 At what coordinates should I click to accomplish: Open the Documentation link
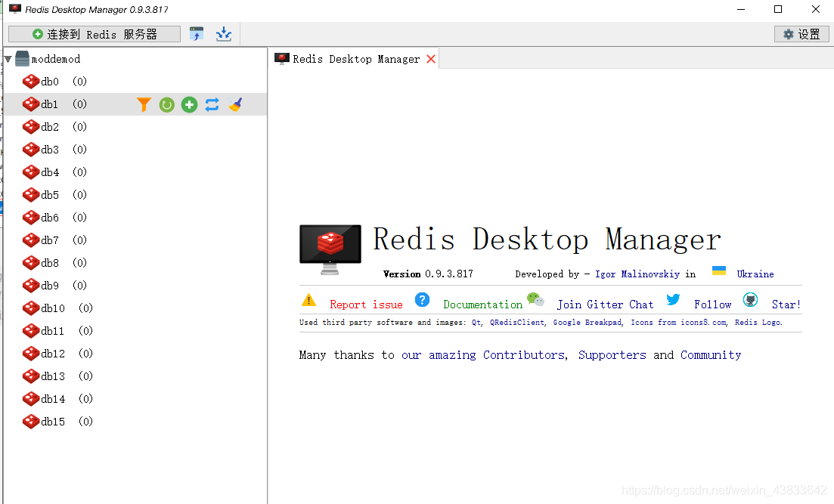tap(483, 305)
